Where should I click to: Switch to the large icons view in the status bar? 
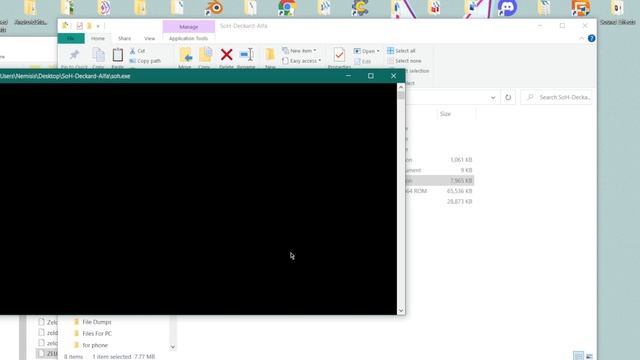[589, 356]
